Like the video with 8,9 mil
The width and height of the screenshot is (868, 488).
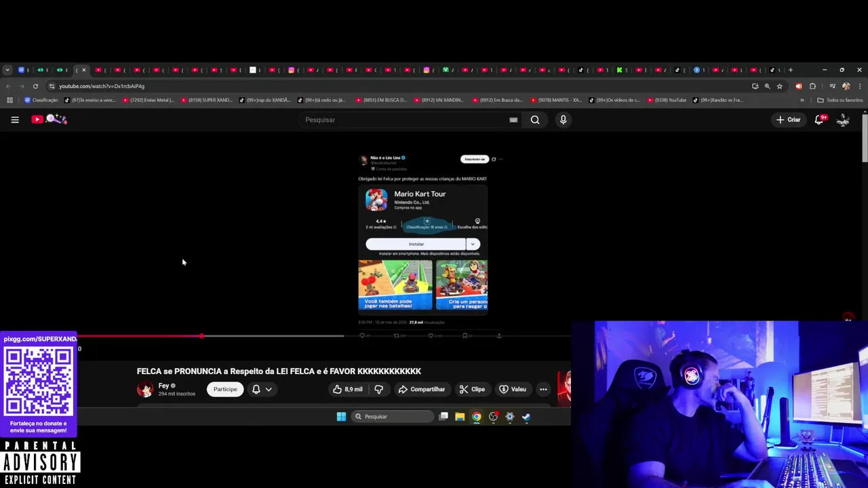(x=347, y=389)
